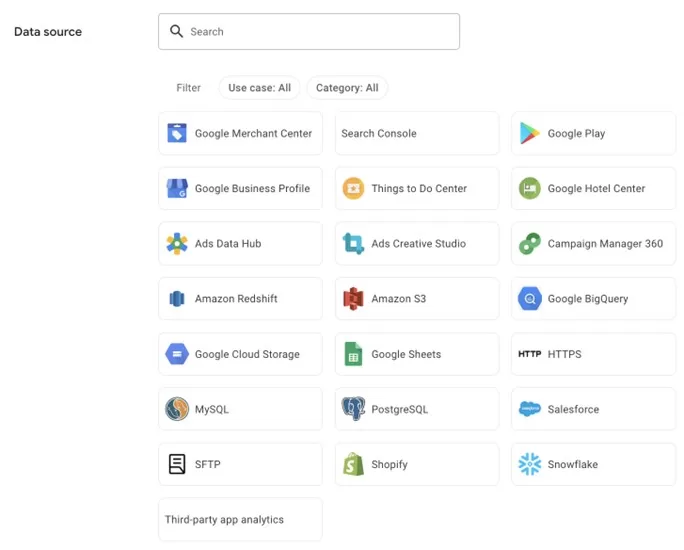This screenshot has height=550, width=684.
Task: Select the Third-party app analytics card
Action: [240, 519]
